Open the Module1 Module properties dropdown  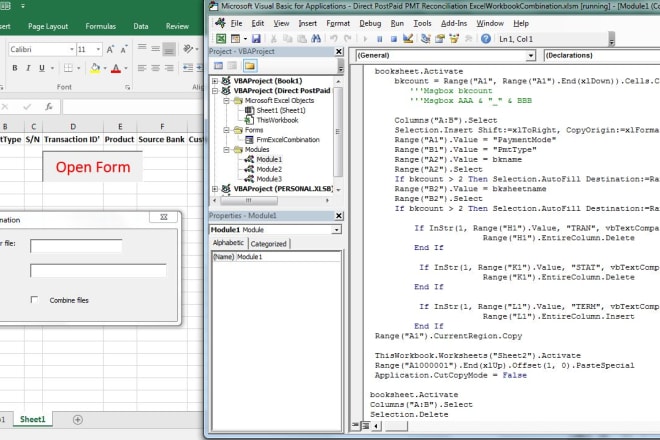click(336, 230)
